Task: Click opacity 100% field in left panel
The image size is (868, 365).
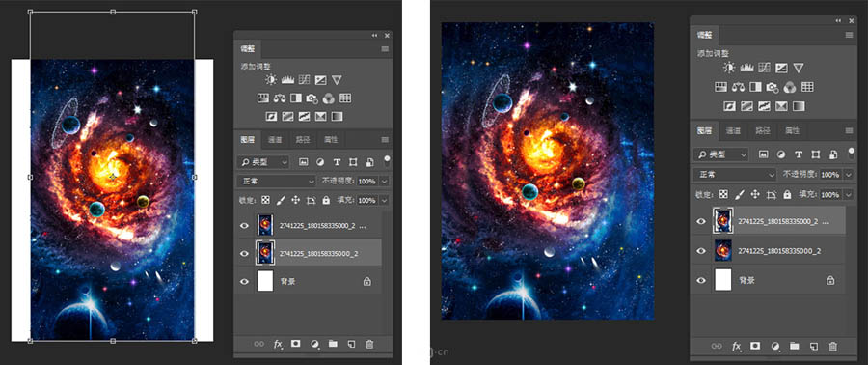Action: click(x=367, y=182)
